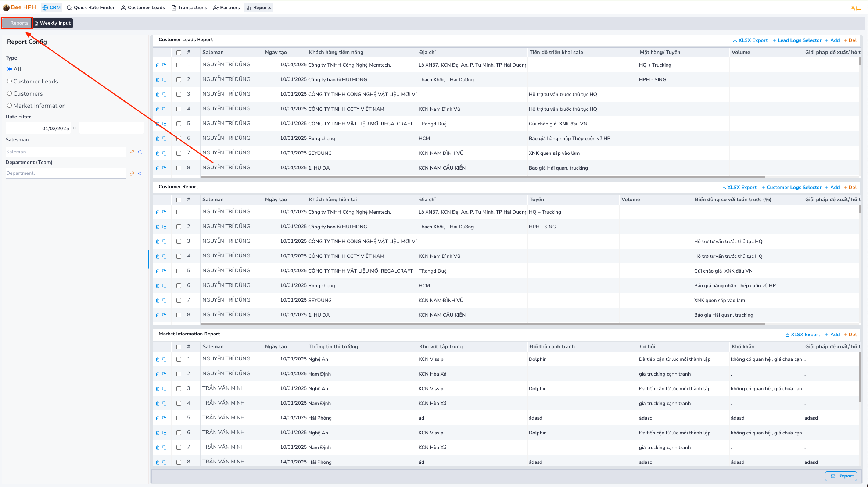The image size is (868, 487).
Task: Open the chat bubble icon at top right
Action: [860, 7]
